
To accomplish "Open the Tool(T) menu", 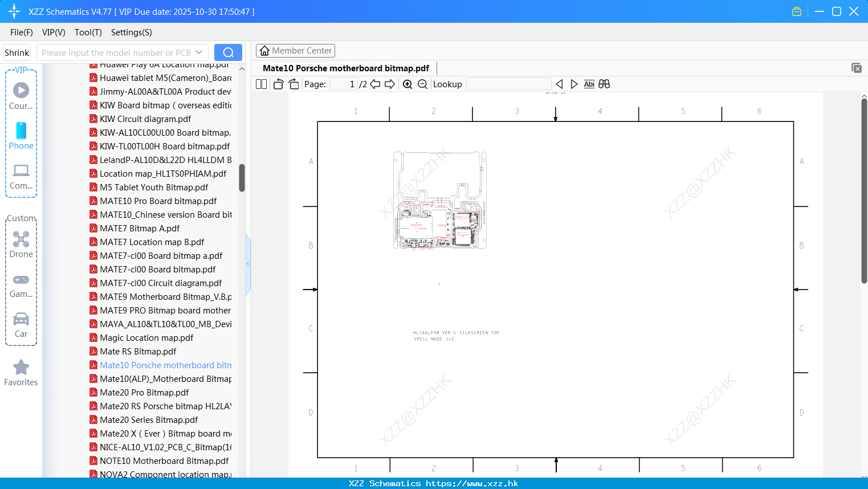I will (88, 32).
